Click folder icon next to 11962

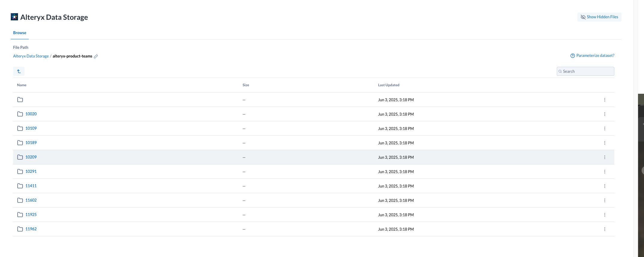(20, 229)
